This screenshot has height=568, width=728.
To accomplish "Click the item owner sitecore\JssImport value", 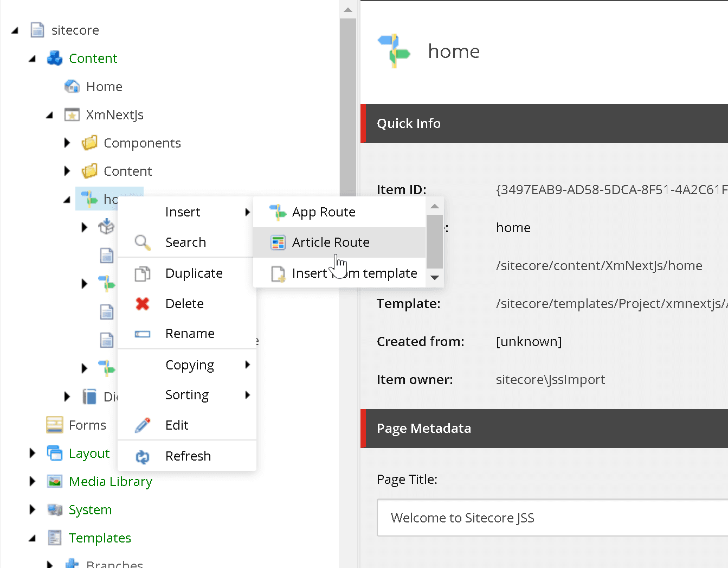I will (550, 379).
